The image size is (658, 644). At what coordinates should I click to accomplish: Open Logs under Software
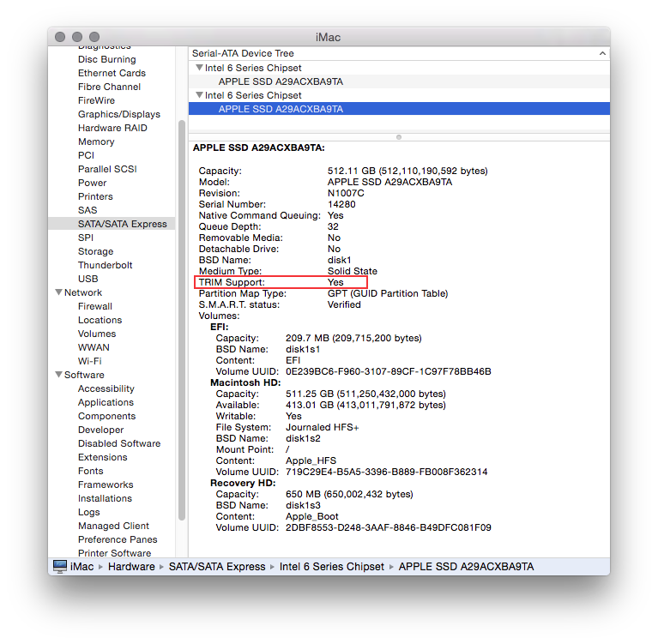[89, 512]
